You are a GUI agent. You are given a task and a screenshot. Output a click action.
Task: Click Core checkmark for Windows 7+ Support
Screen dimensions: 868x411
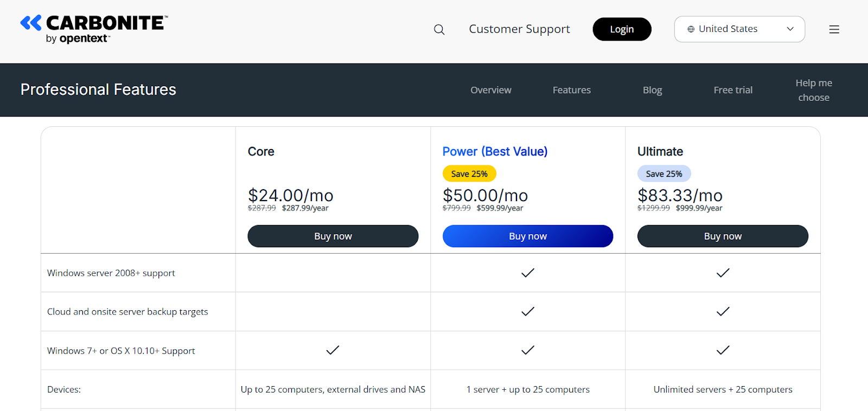(333, 350)
